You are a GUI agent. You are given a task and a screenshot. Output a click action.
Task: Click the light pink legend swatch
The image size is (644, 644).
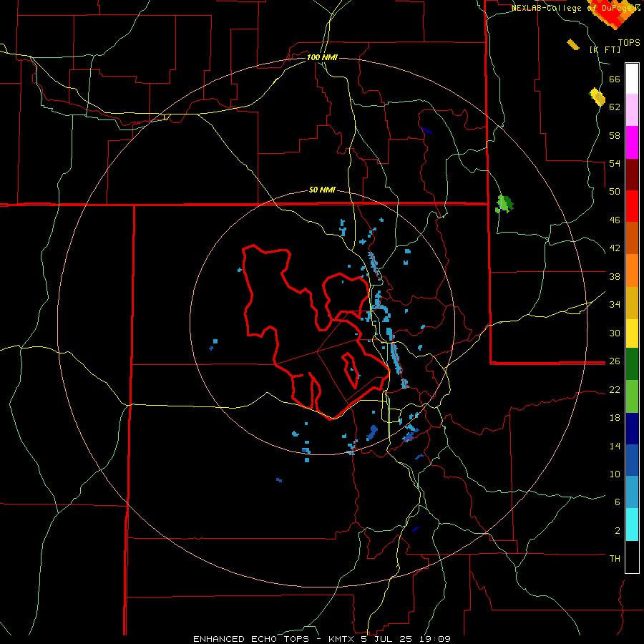click(x=632, y=109)
